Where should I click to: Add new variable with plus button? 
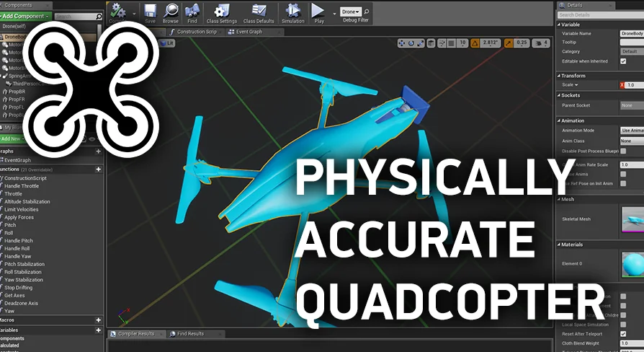[x=99, y=330]
